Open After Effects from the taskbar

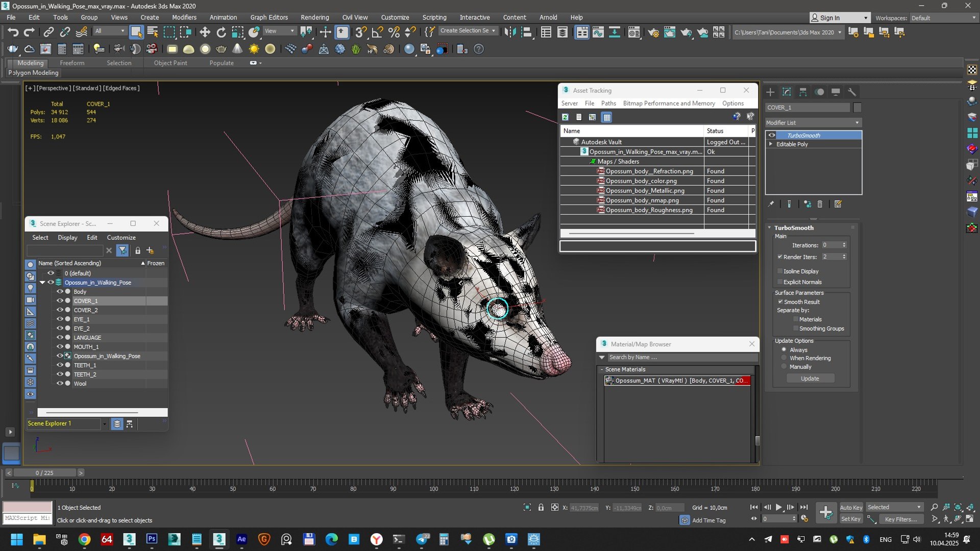pyautogui.click(x=241, y=539)
